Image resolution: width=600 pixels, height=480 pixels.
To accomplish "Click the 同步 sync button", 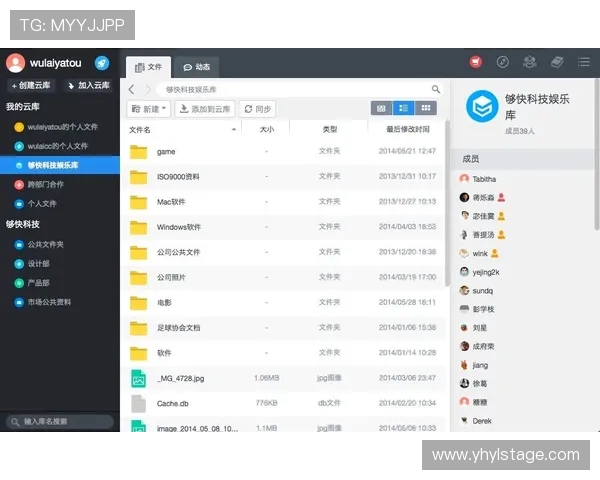I will click(258, 109).
